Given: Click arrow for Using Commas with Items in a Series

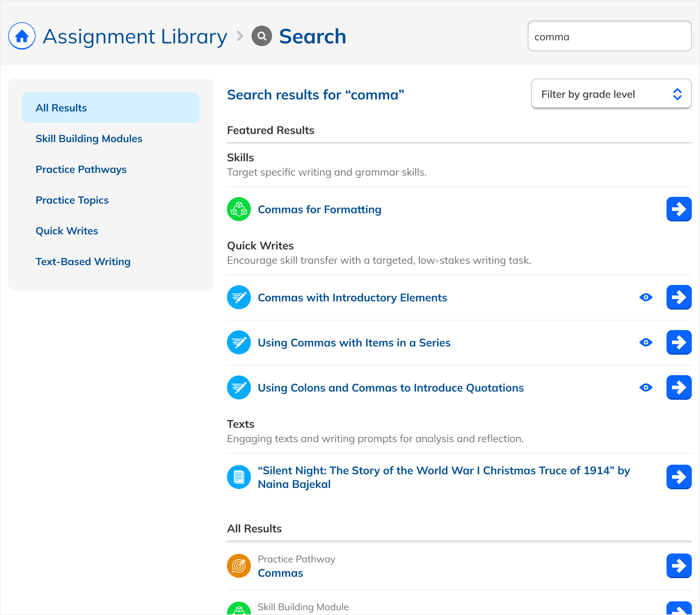Looking at the screenshot, I should [x=678, y=342].
